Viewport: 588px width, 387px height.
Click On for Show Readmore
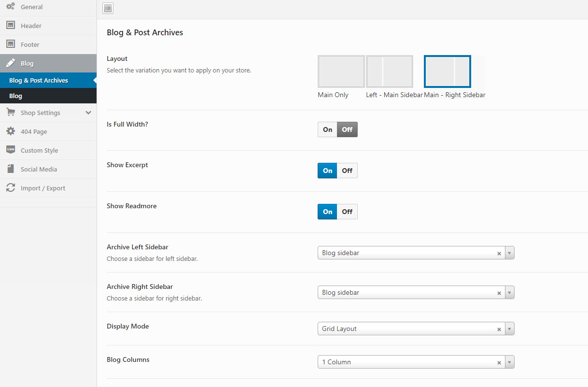(x=328, y=212)
